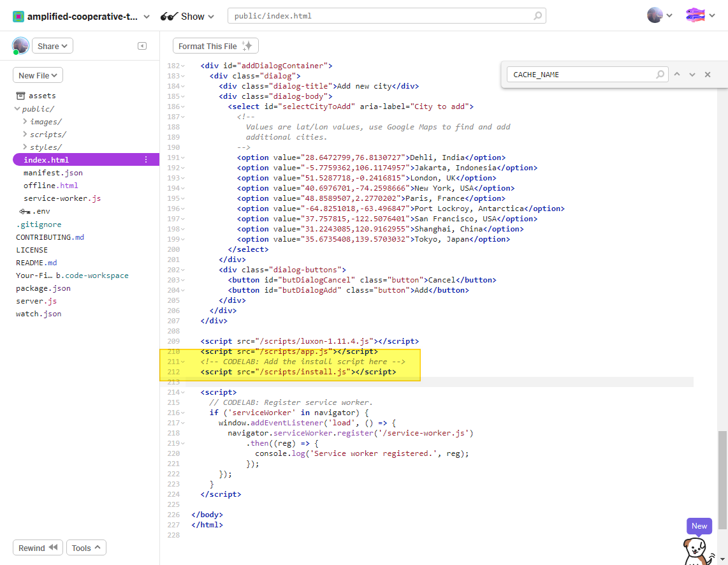This screenshot has height=565, width=728.
Task: Fold the if block at line 216
Action: point(183,413)
